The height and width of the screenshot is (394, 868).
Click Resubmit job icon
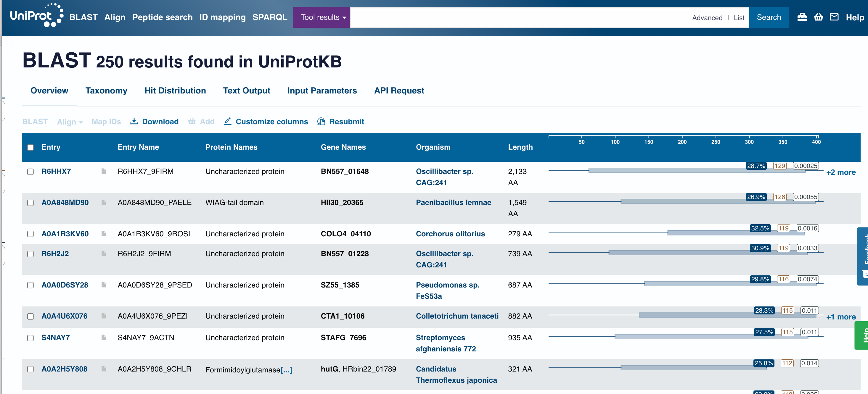(321, 122)
